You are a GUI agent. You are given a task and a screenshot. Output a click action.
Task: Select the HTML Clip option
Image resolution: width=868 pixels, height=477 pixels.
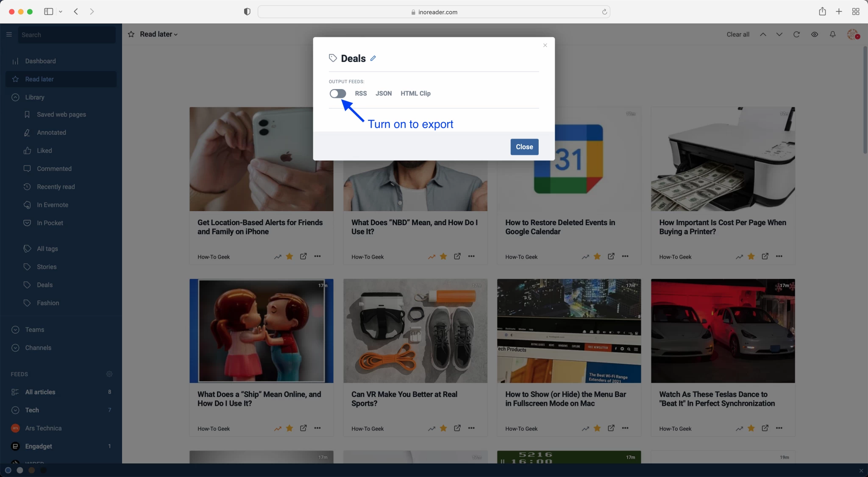point(415,93)
